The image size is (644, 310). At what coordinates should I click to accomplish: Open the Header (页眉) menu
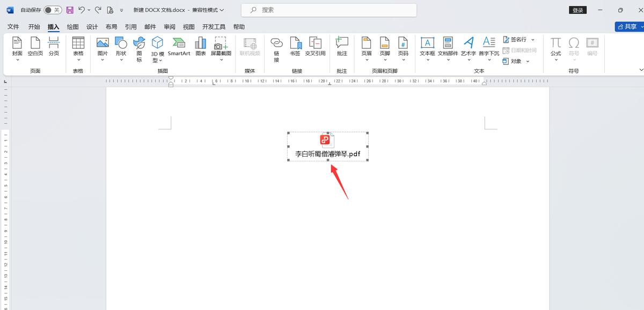367,48
